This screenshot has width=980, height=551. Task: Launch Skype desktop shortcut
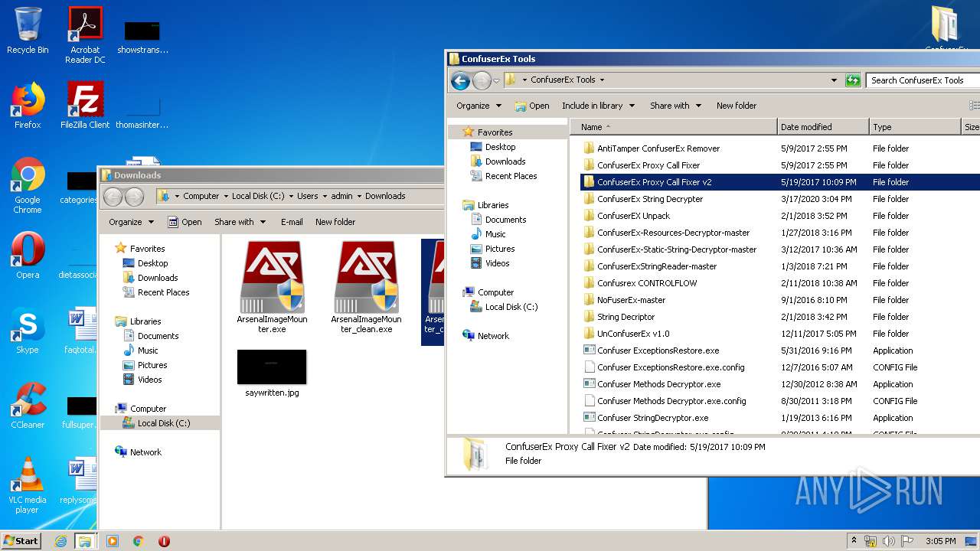[28, 331]
